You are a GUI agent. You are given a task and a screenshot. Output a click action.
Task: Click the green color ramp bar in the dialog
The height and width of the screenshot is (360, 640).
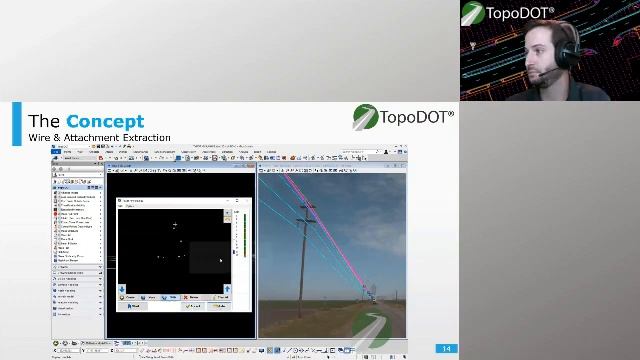coord(245,235)
